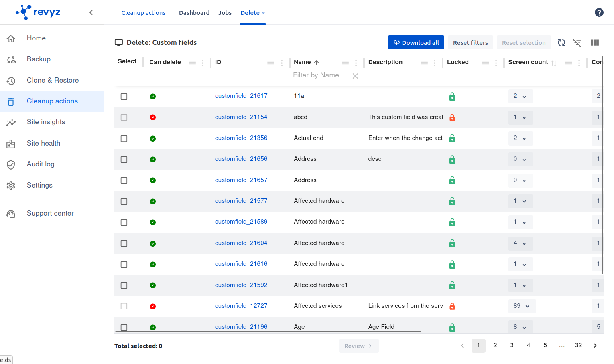This screenshot has height=364, width=614.
Task: Sort by Screen count using the arrows
Action: pyautogui.click(x=554, y=63)
